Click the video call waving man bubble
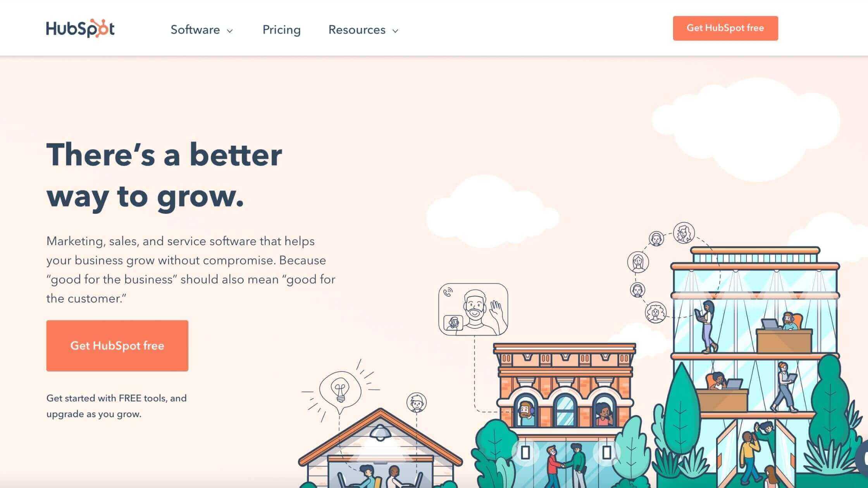 click(473, 309)
